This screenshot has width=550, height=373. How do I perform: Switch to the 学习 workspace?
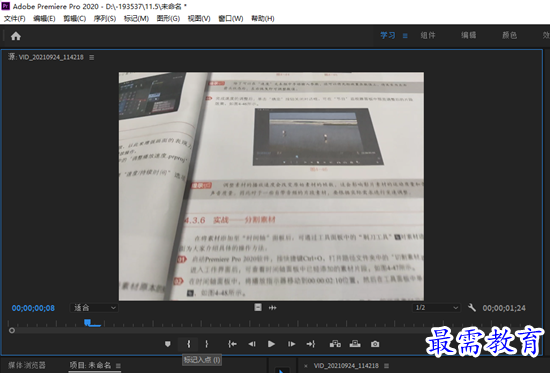pyautogui.click(x=388, y=35)
